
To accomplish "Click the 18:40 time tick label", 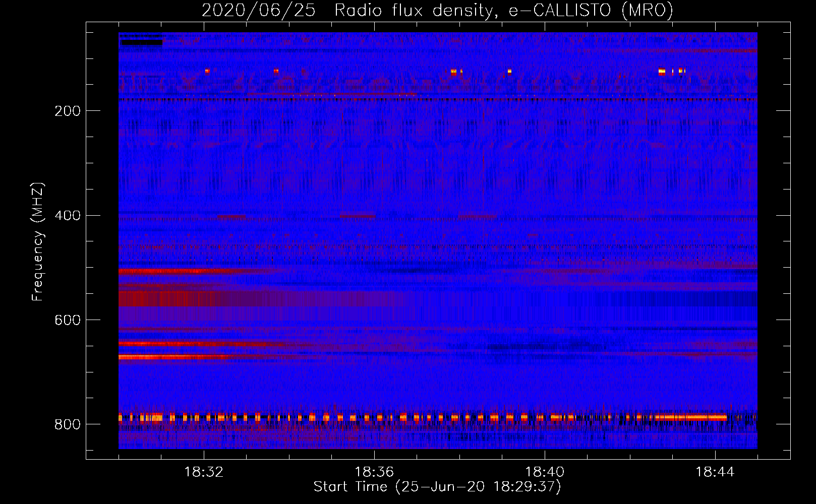I will point(545,472).
